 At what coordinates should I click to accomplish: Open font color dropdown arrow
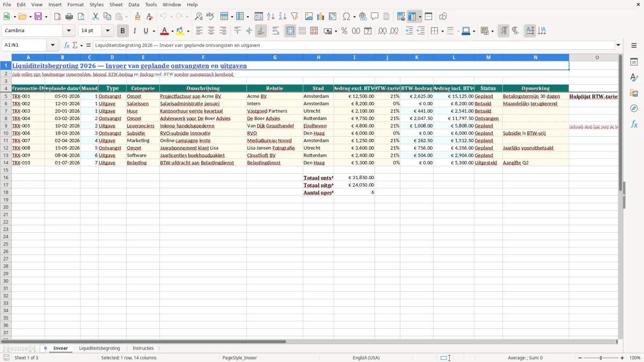(172, 31)
